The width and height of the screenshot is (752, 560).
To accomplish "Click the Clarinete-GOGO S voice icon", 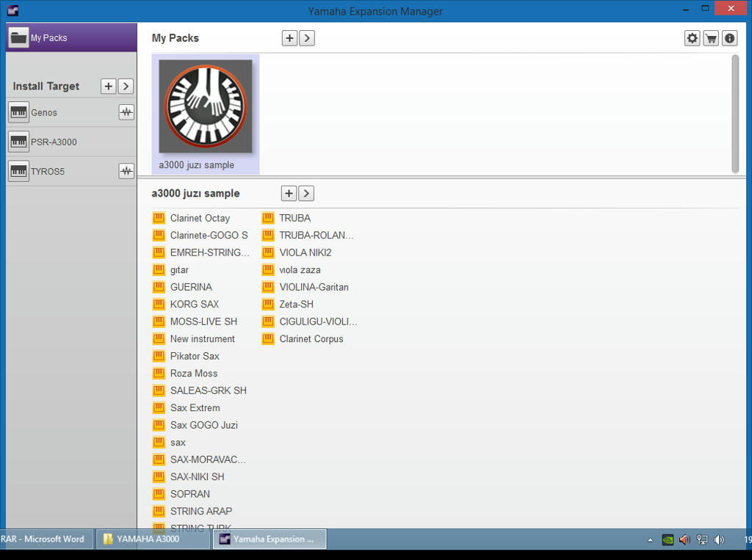I will click(x=159, y=236).
